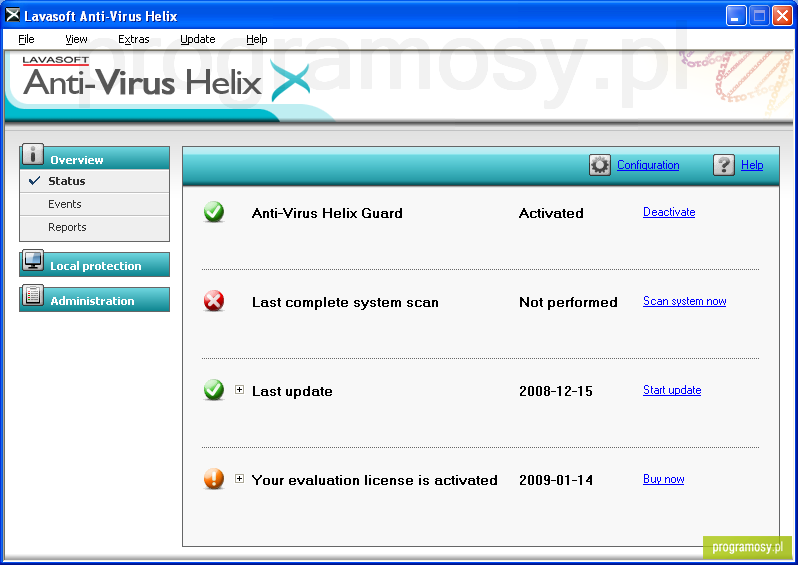Open the Update menu
The width and height of the screenshot is (798, 565).
tap(197, 39)
